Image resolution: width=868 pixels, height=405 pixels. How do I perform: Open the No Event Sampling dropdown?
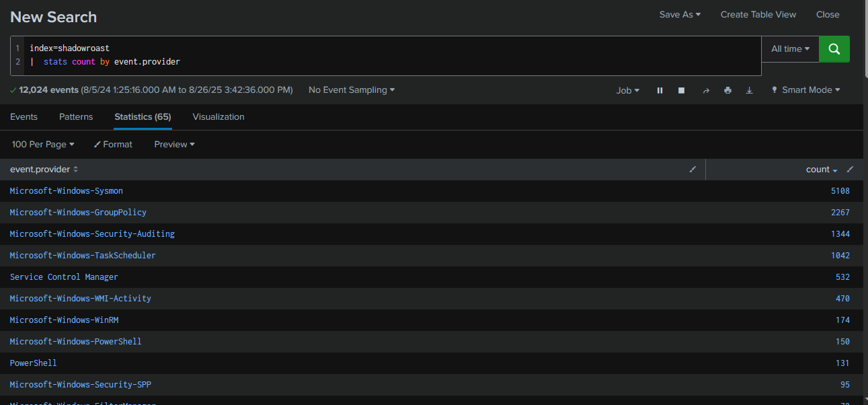(x=352, y=90)
